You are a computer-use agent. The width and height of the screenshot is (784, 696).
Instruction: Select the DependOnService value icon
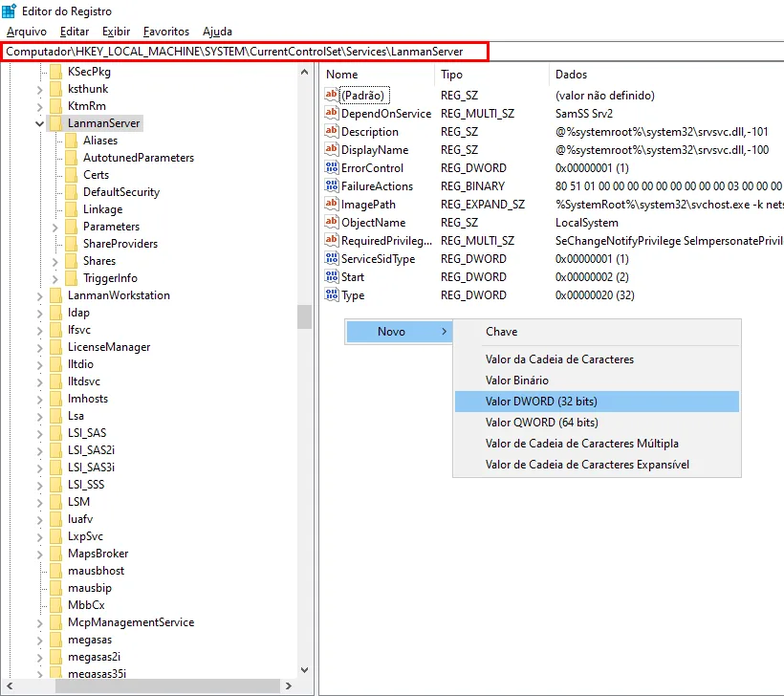click(x=331, y=113)
